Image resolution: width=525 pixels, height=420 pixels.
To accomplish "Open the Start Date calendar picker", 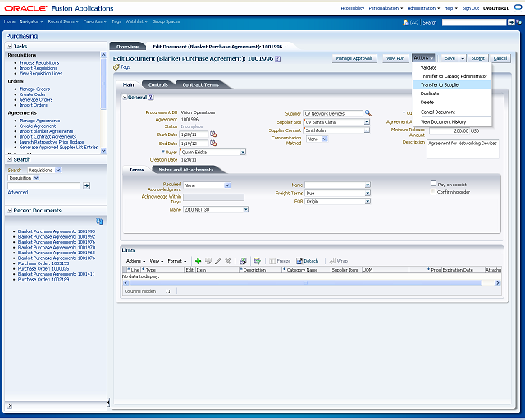I will (x=213, y=135).
